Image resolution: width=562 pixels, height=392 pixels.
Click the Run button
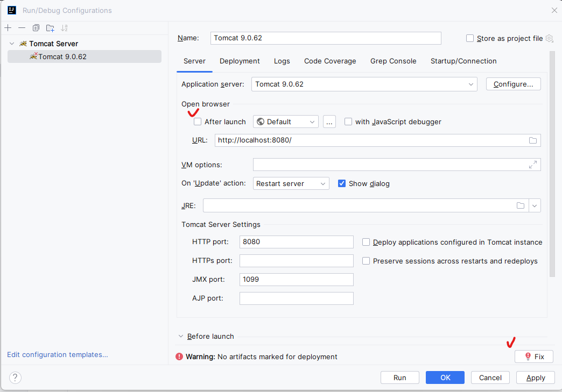point(399,377)
